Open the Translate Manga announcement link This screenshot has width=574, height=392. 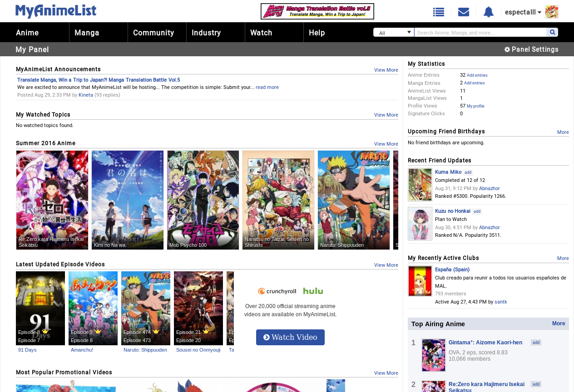point(99,80)
